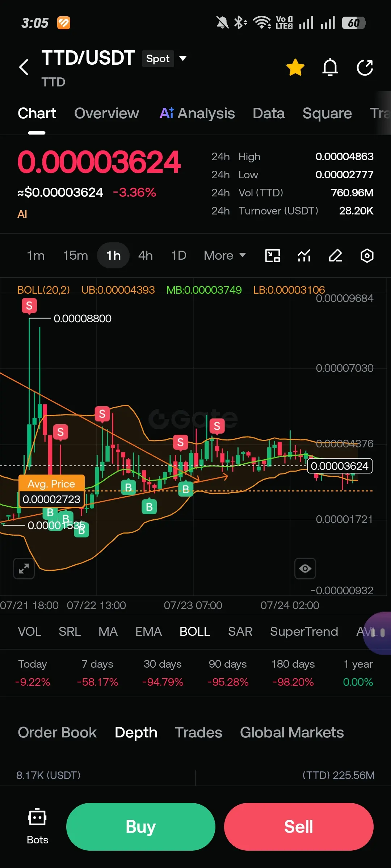Tap the 24h Low value 0.00002777
Viewport: 391px width, 868px height.
tap(344, 175)
